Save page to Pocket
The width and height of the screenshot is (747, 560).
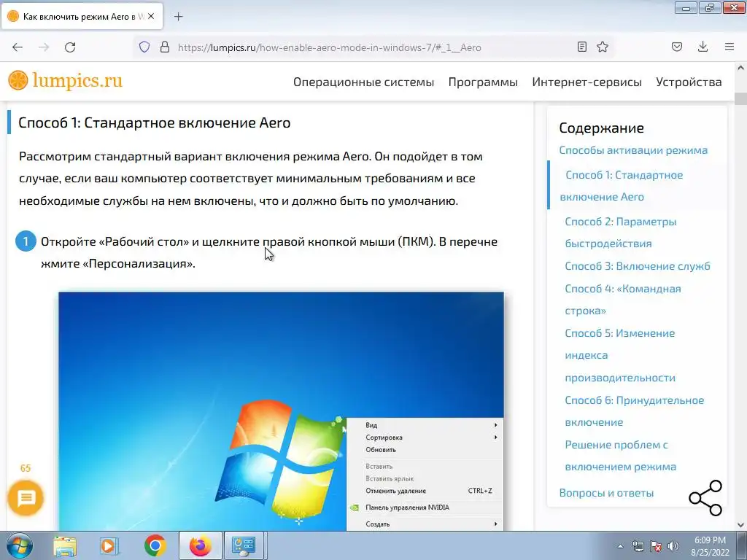tap(677, 47)
